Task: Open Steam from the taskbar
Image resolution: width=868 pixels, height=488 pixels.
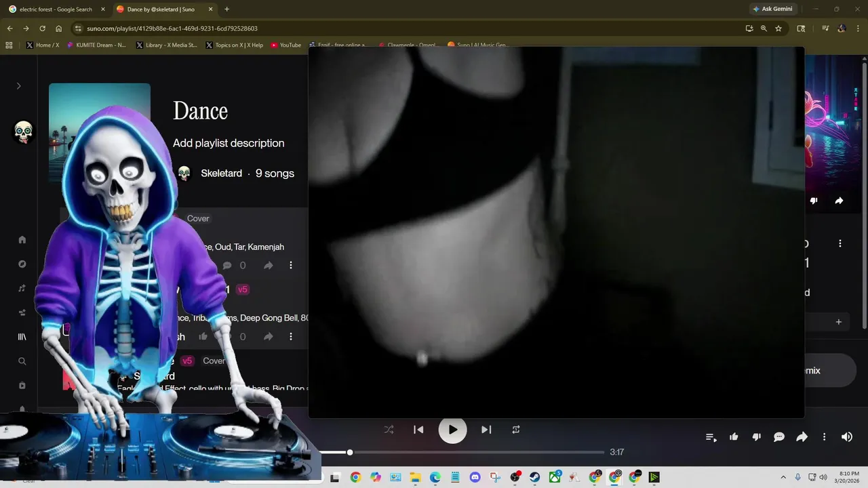Action: pyautogui.click(x=535, y=477)
